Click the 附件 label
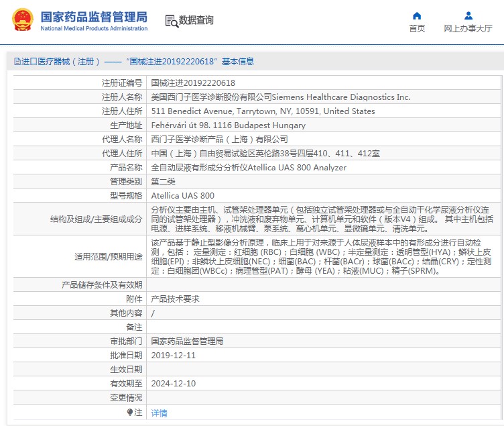504x426 pixels. pos(134,299)
